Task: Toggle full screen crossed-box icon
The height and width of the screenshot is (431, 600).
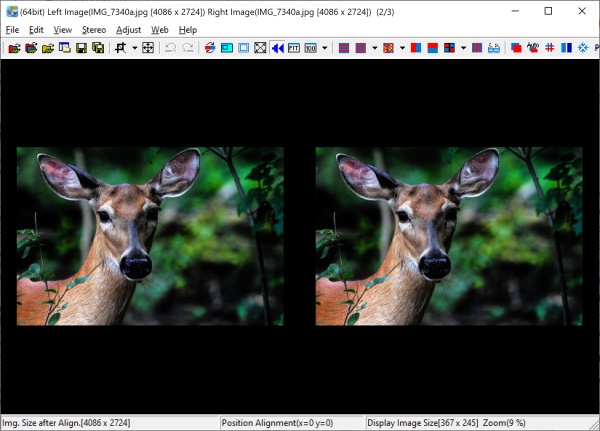Action: [x=260, y=48]
